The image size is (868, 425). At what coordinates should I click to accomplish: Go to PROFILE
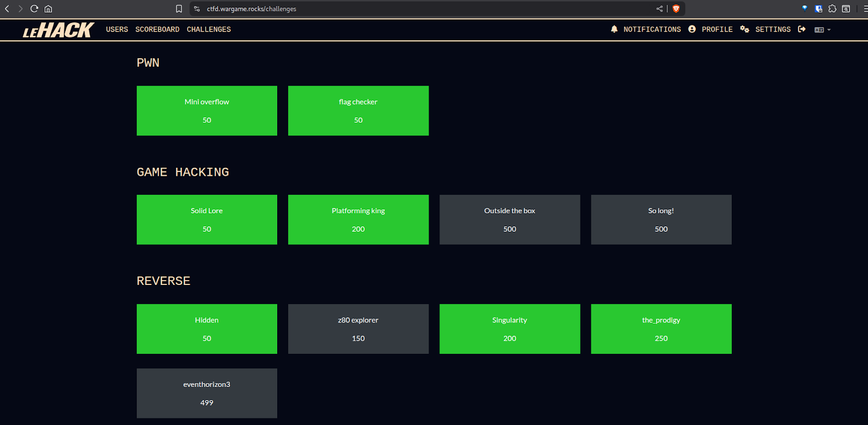717,29
